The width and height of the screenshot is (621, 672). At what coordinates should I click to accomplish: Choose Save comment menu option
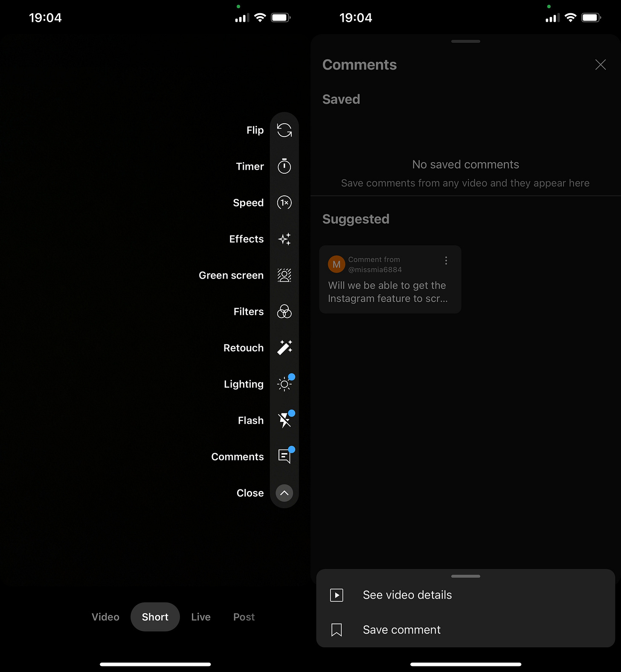(x=466, y=630)
